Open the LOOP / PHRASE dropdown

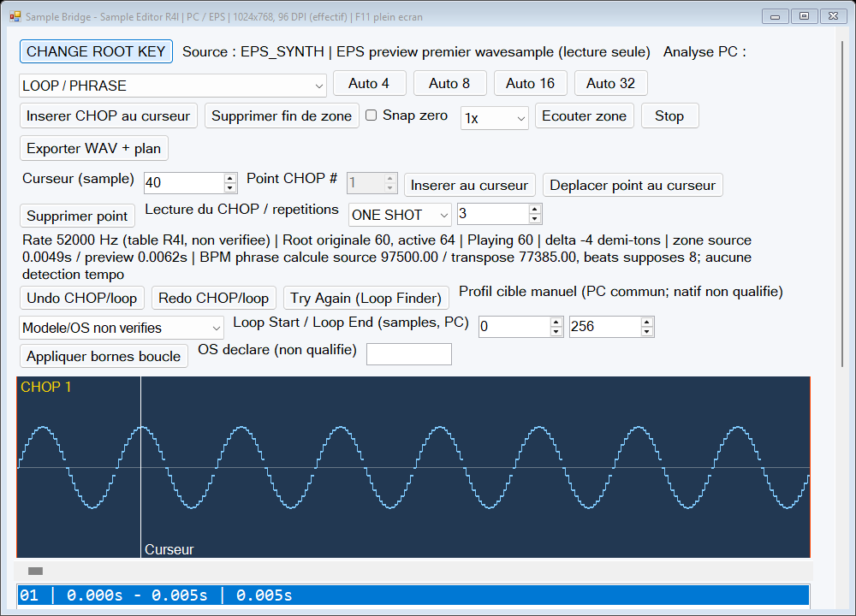[x=173, y=86]
